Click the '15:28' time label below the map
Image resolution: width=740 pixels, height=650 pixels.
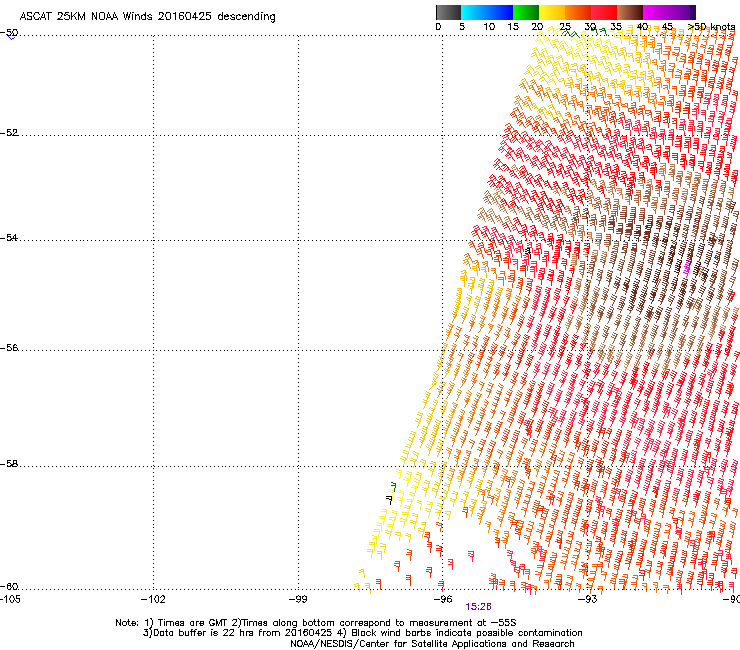pos(479,607)
